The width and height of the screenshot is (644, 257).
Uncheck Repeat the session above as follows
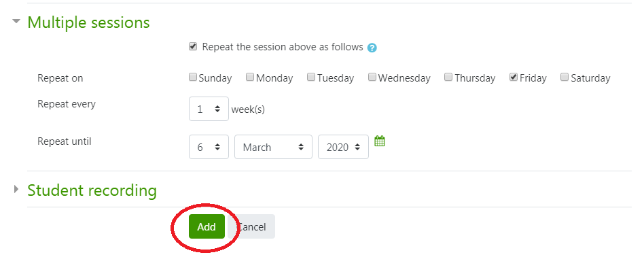pos(193,46)
